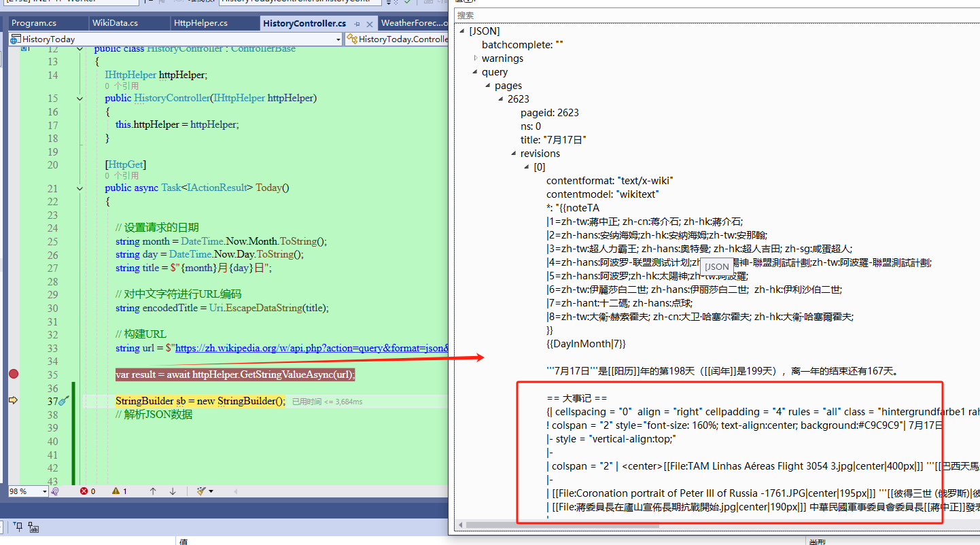Collapse the Today() method region at line 21
Image resolution: width=980 pixels, height=545 pixels.
pos(80,188)
